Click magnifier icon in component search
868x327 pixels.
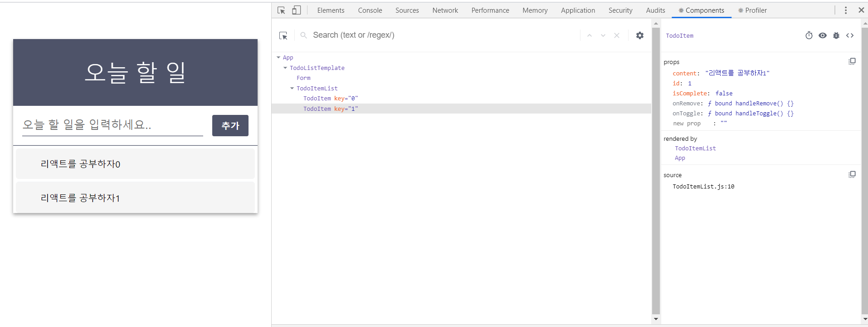tap(304, 35)
